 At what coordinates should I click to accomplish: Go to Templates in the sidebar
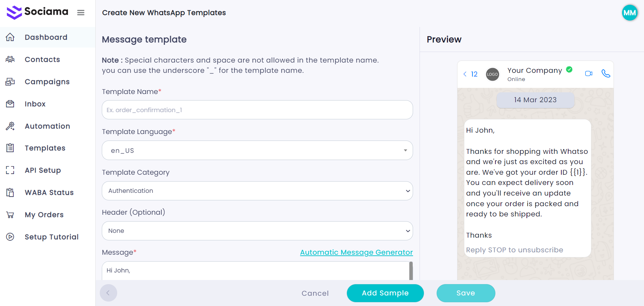coord(45,148)
